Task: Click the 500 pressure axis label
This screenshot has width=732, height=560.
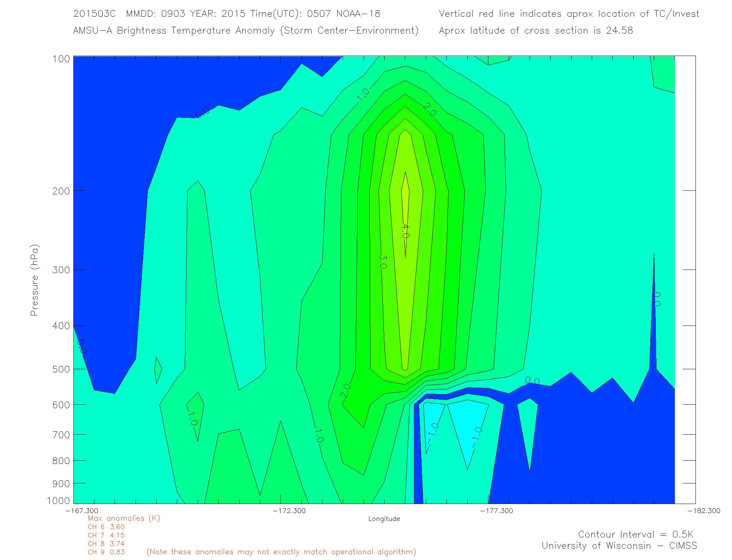Action: click(x=61, y=369)
